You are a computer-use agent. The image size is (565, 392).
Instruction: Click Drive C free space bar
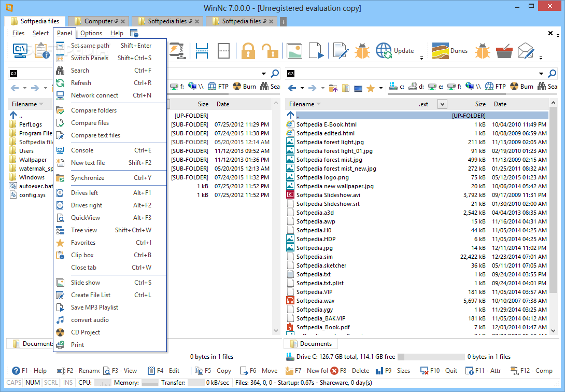click(431, 357)
